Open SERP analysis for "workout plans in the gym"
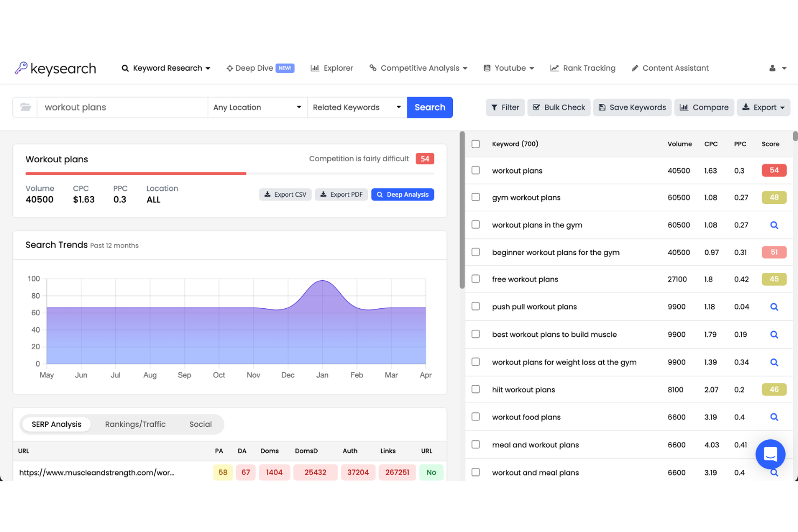This screenshot has width=798, height=532. coord(774,225)
